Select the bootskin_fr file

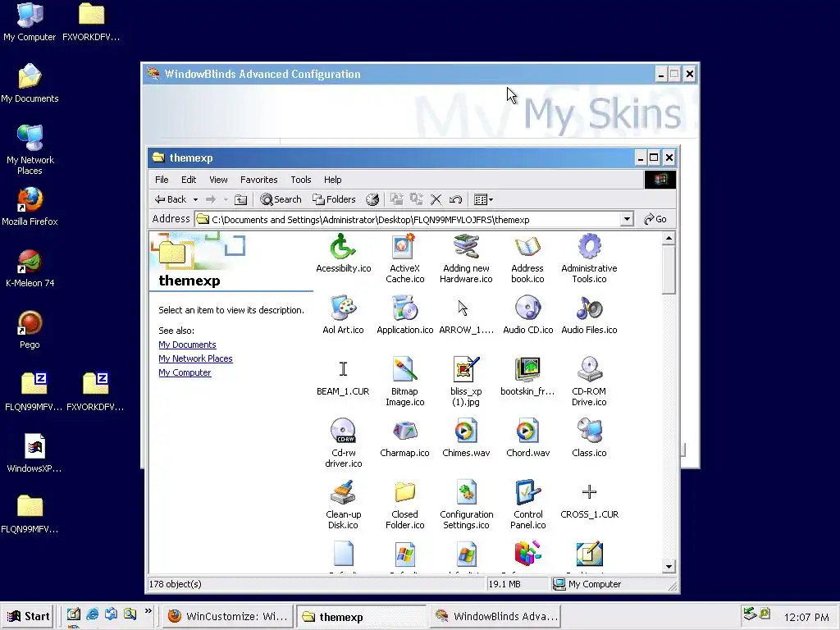pos(527,377)
